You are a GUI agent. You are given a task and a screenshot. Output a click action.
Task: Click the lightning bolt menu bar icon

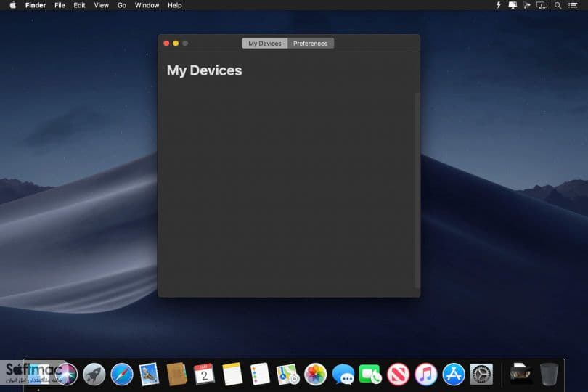click(499, 5)
